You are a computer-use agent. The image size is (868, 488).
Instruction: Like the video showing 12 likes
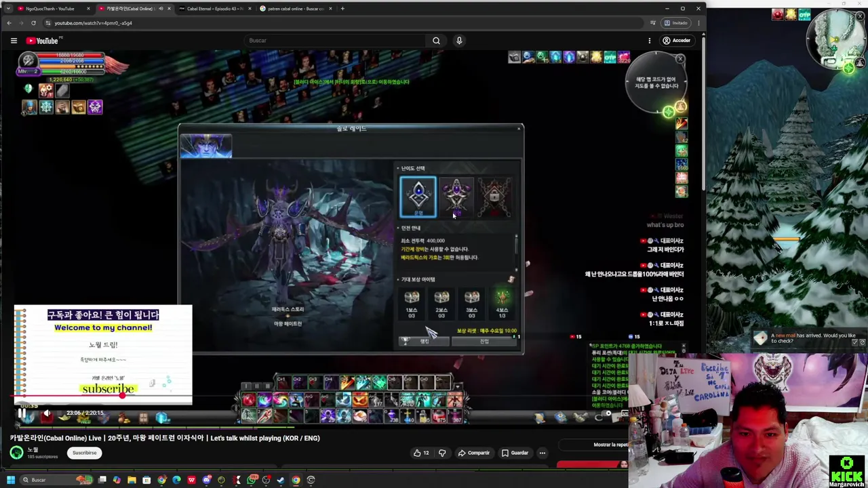pos(421,453)
